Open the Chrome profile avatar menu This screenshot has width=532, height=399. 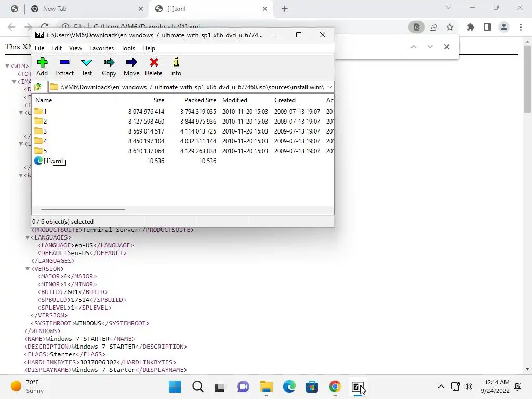click(504, 27)
